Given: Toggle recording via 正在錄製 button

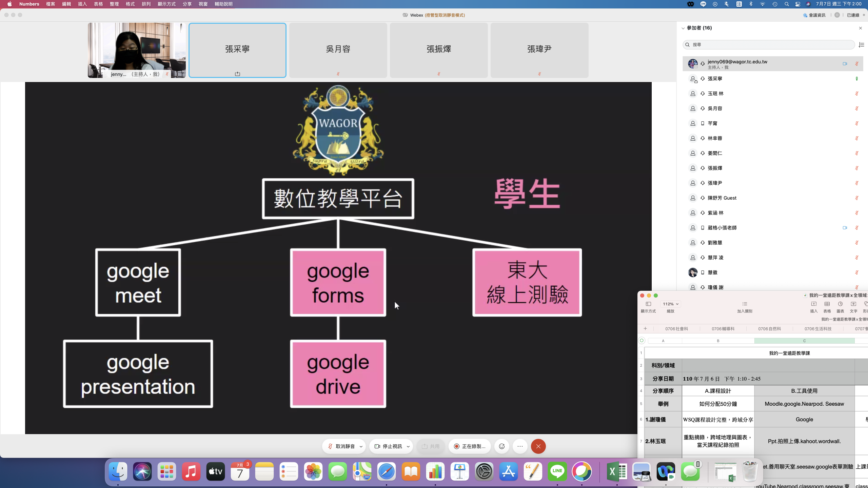Looking at the screenshot, I should 470,446.
